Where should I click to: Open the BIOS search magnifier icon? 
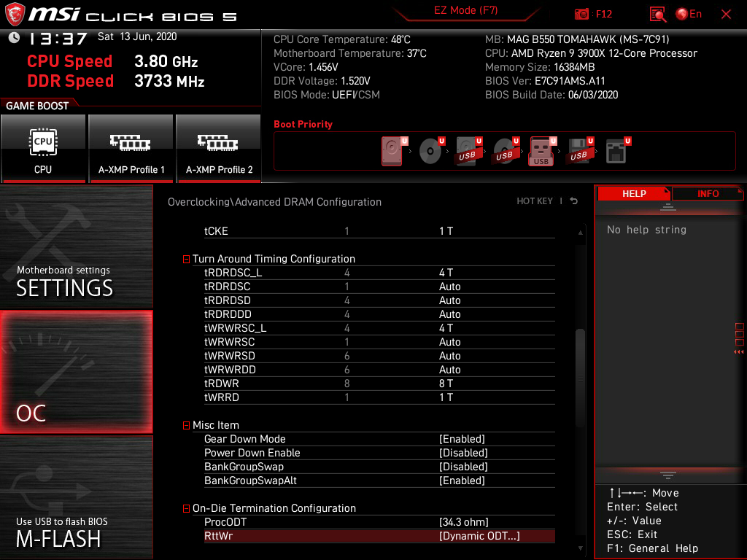(658, 15)
